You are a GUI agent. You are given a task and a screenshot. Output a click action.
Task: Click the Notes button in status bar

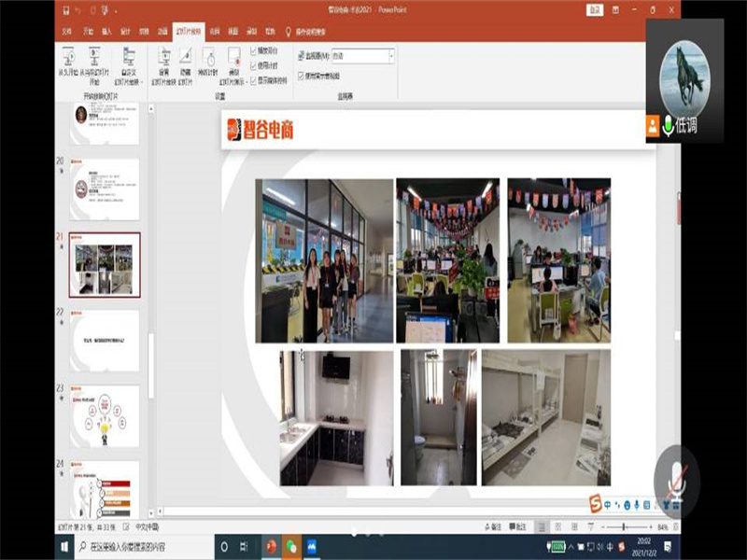tap(496, 527)
